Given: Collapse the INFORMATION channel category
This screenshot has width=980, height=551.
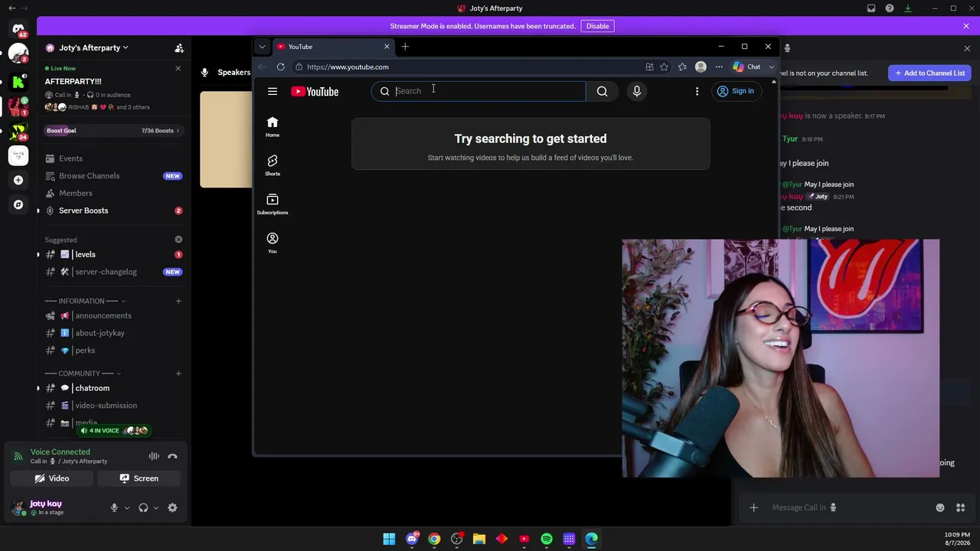Looking at the screenshot, I should 85,301.
